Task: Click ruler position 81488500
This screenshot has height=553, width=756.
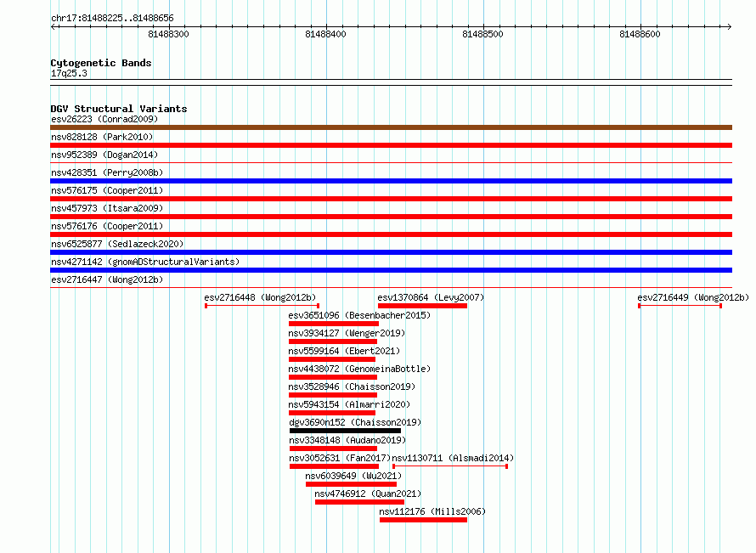Action: tap(482, 34)
